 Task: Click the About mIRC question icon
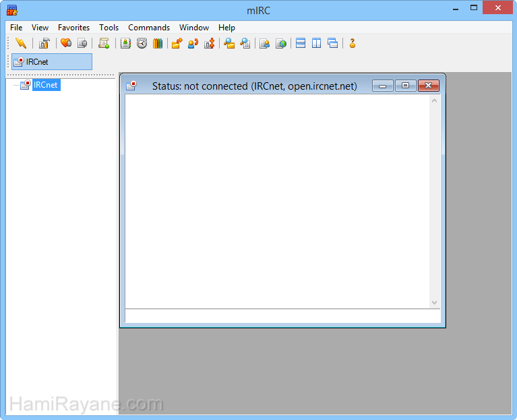(353, 43)
